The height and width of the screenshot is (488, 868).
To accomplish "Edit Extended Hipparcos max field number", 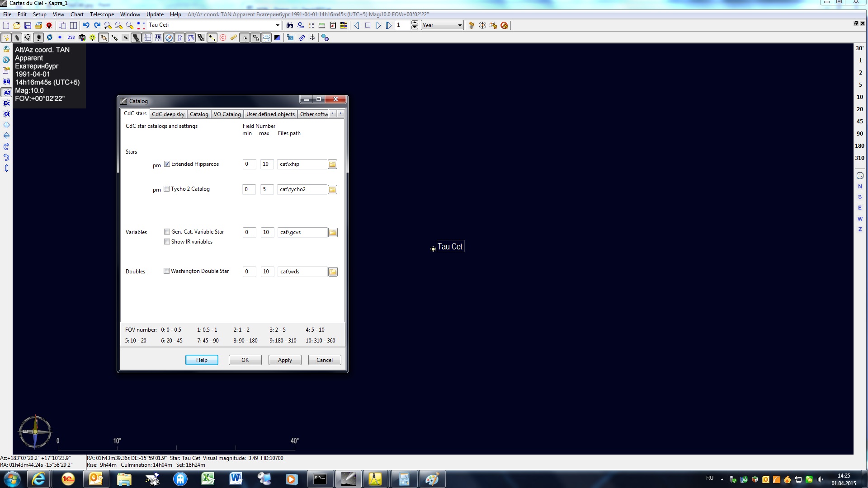I will tap(267, 164).
